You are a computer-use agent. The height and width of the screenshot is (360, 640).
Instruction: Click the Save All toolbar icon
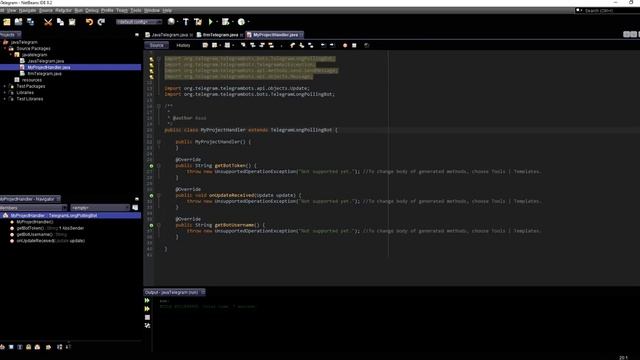(31, 22)
